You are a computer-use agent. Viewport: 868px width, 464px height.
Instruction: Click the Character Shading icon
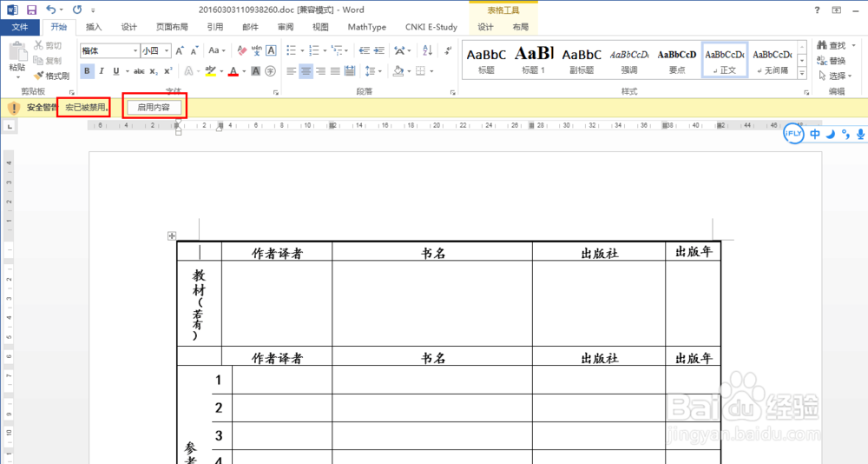255,71
